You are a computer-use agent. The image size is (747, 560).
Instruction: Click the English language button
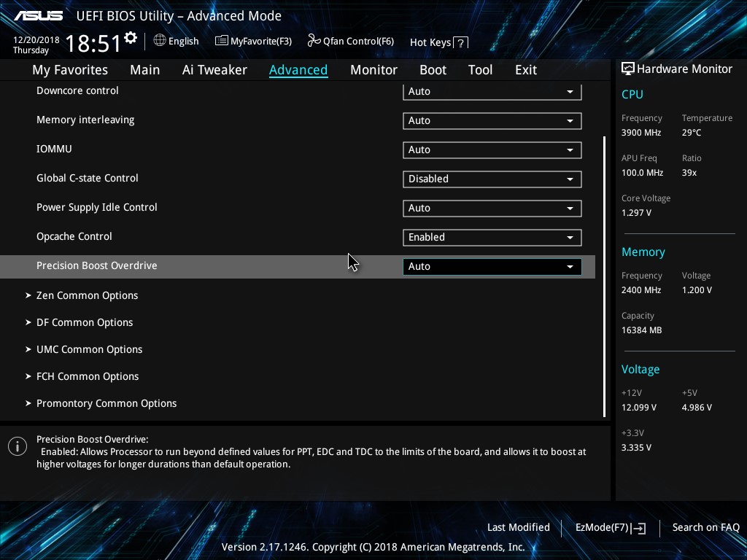pyautogui.click(x=183, y=42)
